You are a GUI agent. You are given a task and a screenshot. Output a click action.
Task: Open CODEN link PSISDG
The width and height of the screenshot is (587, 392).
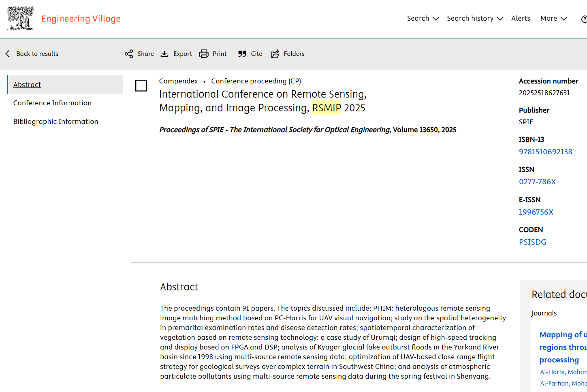click(x=532, y=242)
